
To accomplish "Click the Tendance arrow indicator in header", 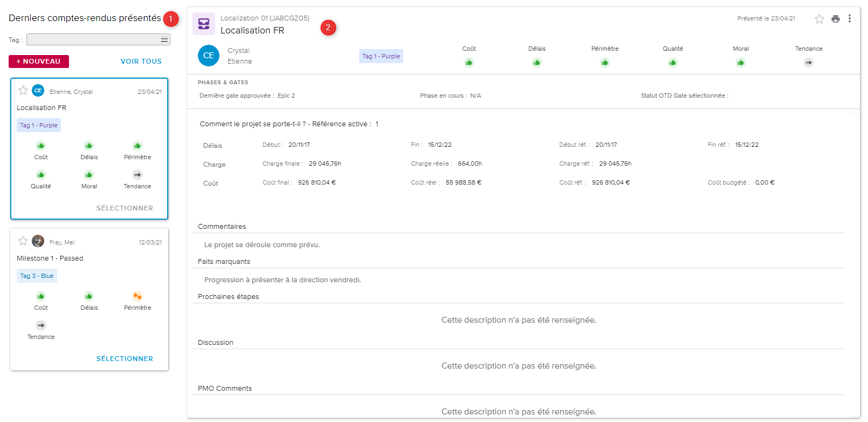I will click(x=808, y=63).
